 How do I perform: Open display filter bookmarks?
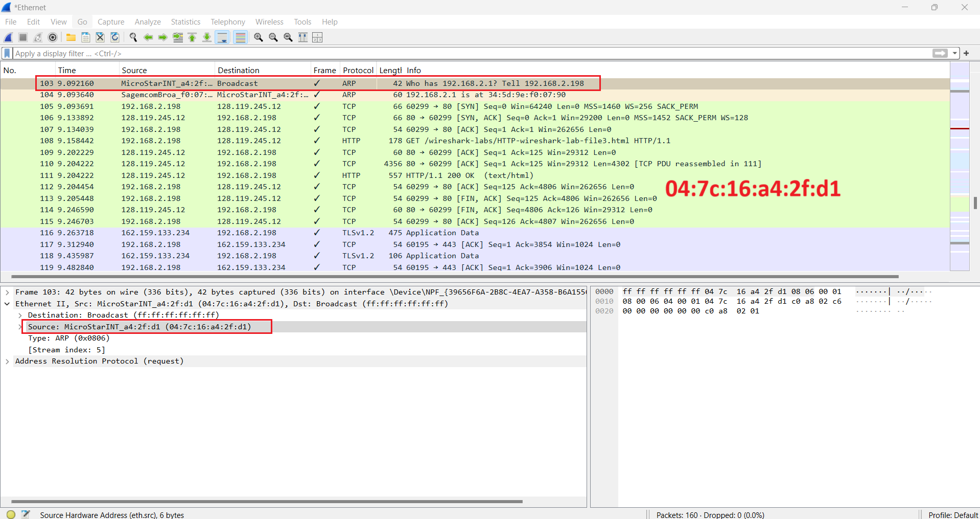click(x=7, y=53)
